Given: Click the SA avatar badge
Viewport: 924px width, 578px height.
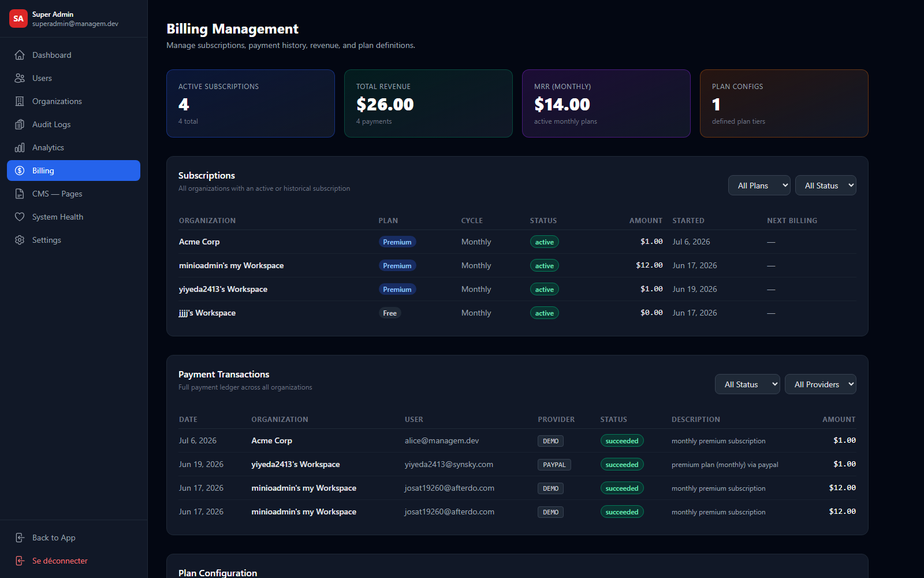Looking at the screenshot, I should [18, 18].
